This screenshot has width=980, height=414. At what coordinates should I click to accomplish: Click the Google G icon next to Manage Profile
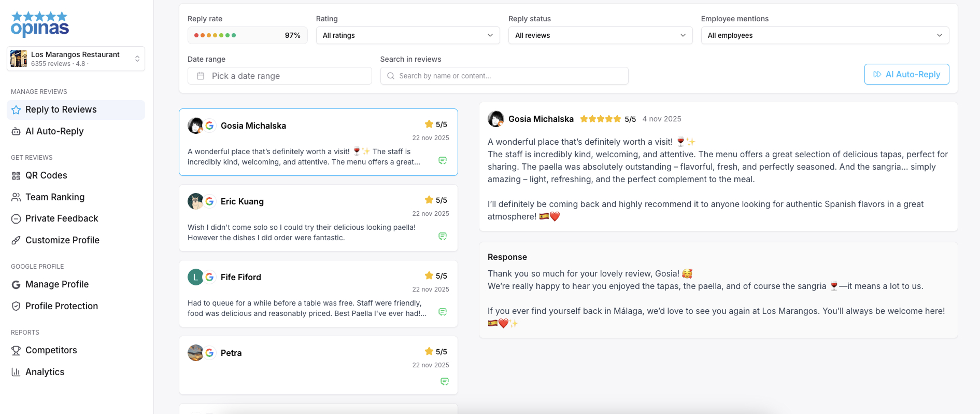pyautogui.click(x=16, y=285)
